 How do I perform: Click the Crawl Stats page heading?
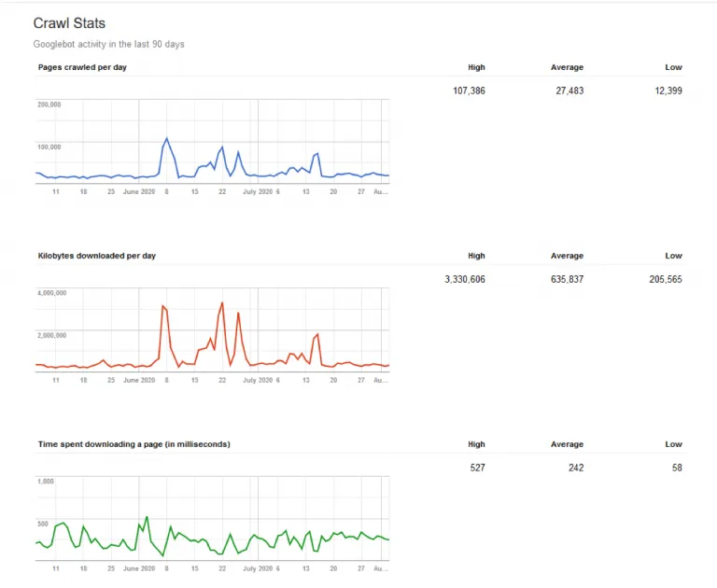pyautogui.click(x=69, y=23)
